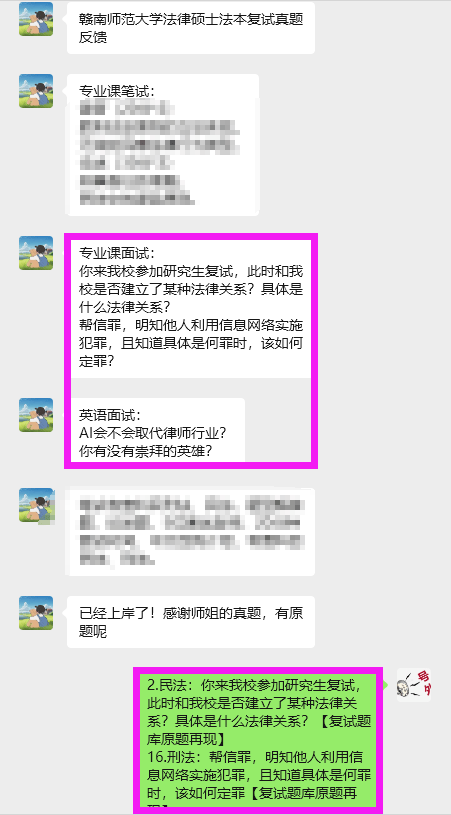451x815 pixels.
Task: Tap the 帮信罪 question in white bubble
Action: point(191,344)
